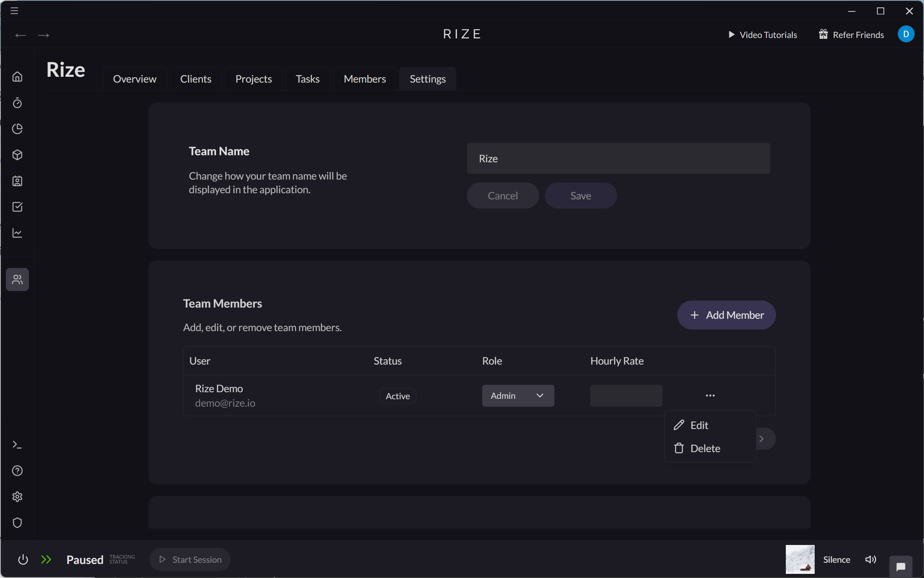Open the analytics line chart view
Image resolution: width=924 pixels, height=578 pixels.
pyautogui.click(x=17, y=232)
